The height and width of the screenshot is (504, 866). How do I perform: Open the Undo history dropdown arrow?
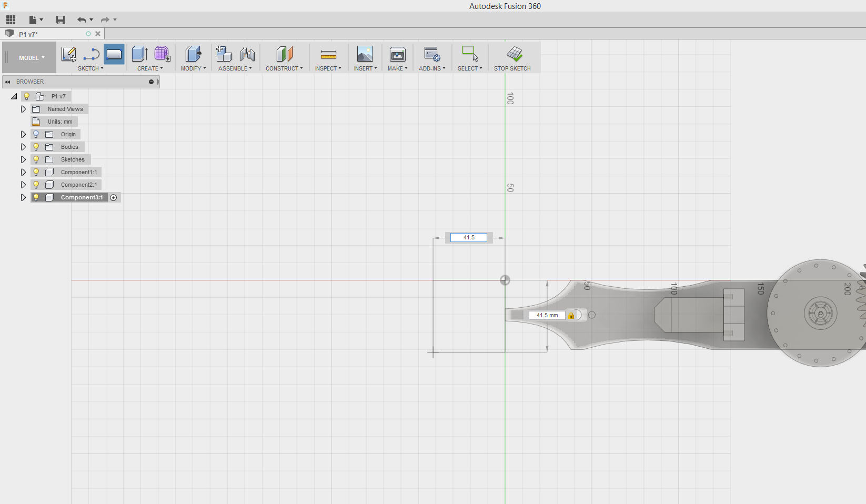[92, 20]
